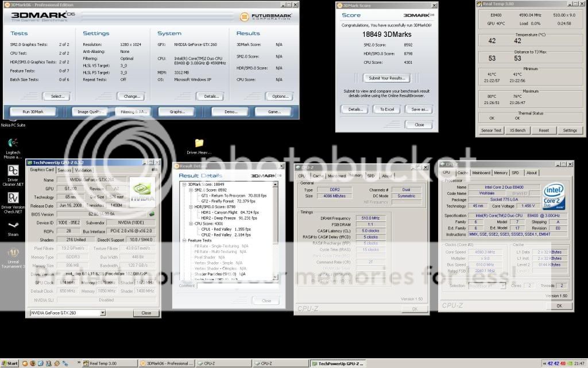
Task: Switch to 3DMark06 - Professional taskbar button
Action: [x=167, y=363]
